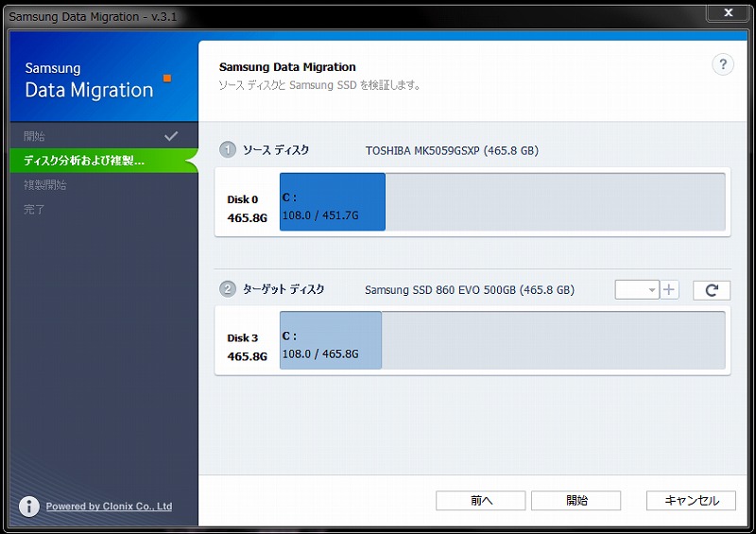756x534 pixels.
Task: Click the ターゲット ディスク heading
Action: point(283,289)
